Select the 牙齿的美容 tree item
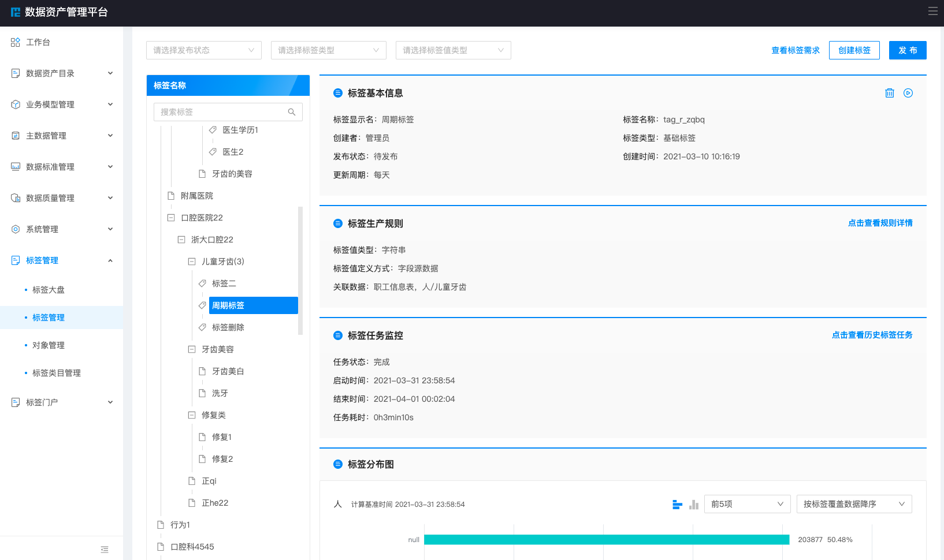The image size is (944, 560). tap(232, 174)
